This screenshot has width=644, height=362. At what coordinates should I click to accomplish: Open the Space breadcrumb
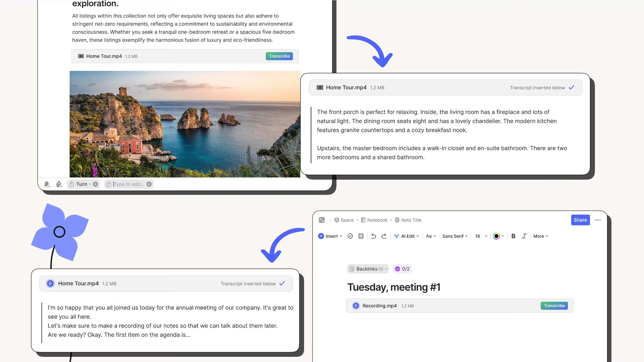click(x=344, y=220)
